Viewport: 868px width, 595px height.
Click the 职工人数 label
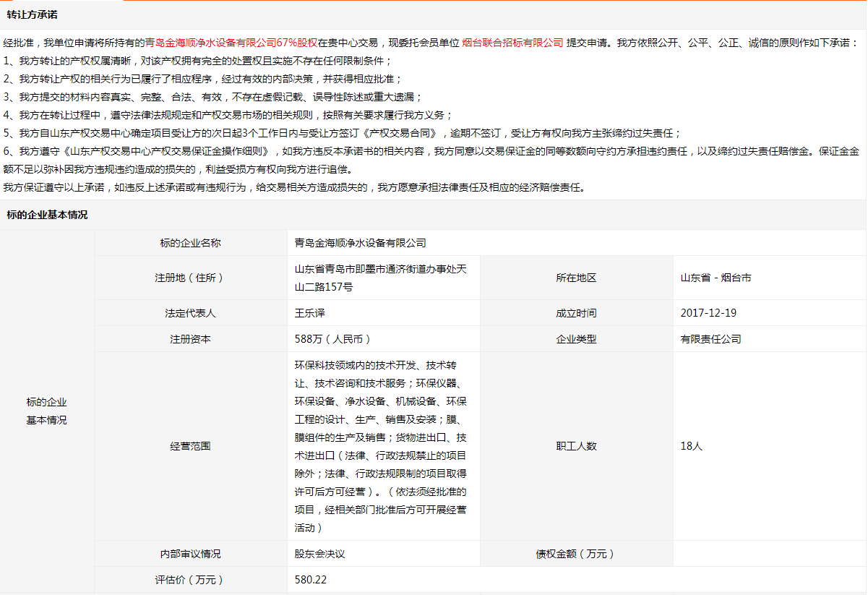[x=576, y=446]
